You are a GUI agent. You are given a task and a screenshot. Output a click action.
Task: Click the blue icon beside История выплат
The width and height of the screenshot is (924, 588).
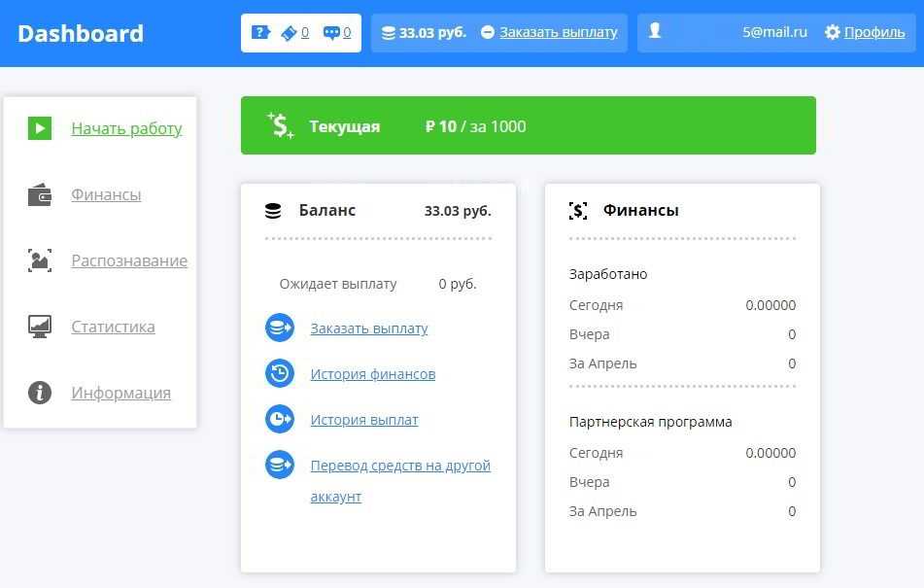click(279, 419)
